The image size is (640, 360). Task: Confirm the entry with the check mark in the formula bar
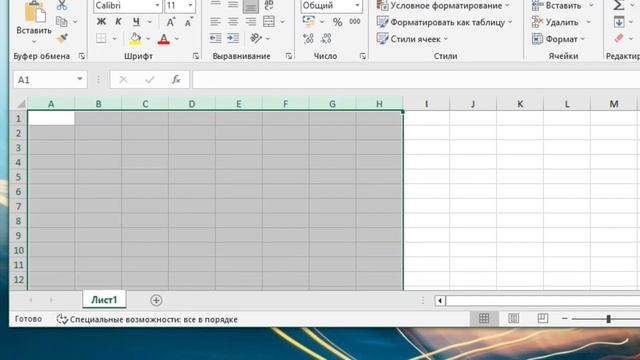[x=149, y=80]
